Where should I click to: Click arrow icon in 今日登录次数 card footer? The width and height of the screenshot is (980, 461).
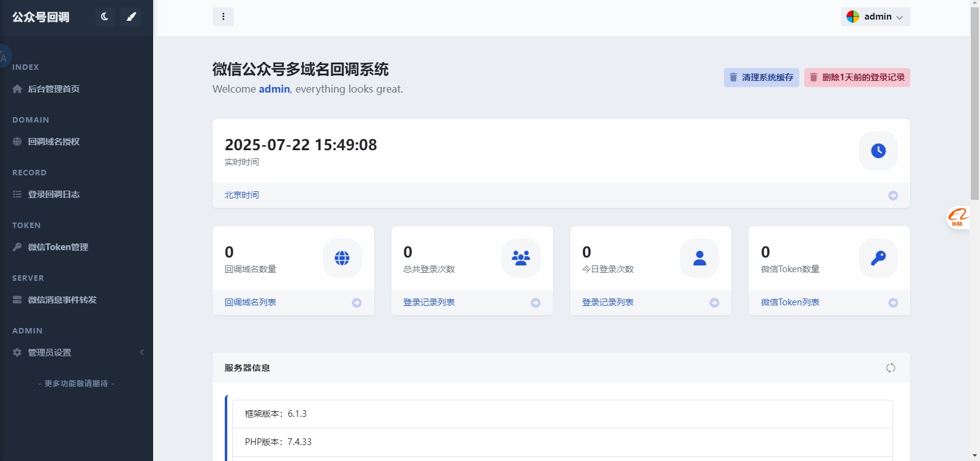(x=714, y=303)
